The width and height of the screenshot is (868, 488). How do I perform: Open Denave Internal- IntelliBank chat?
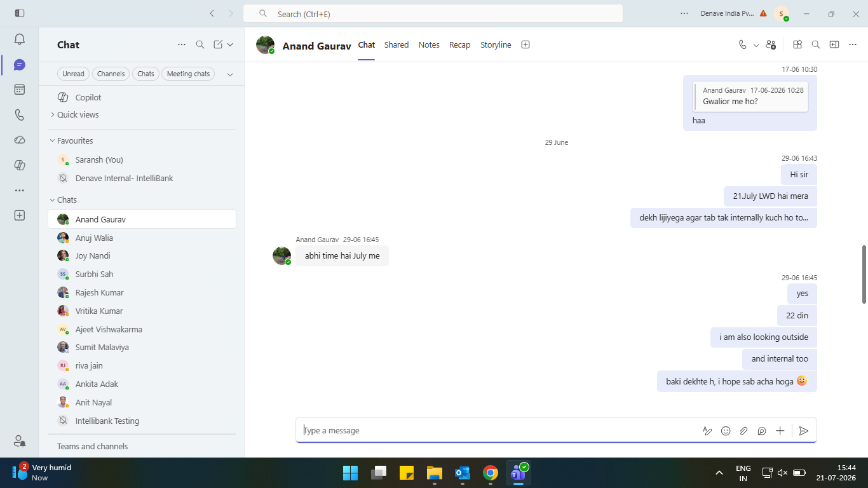point(142,179)
